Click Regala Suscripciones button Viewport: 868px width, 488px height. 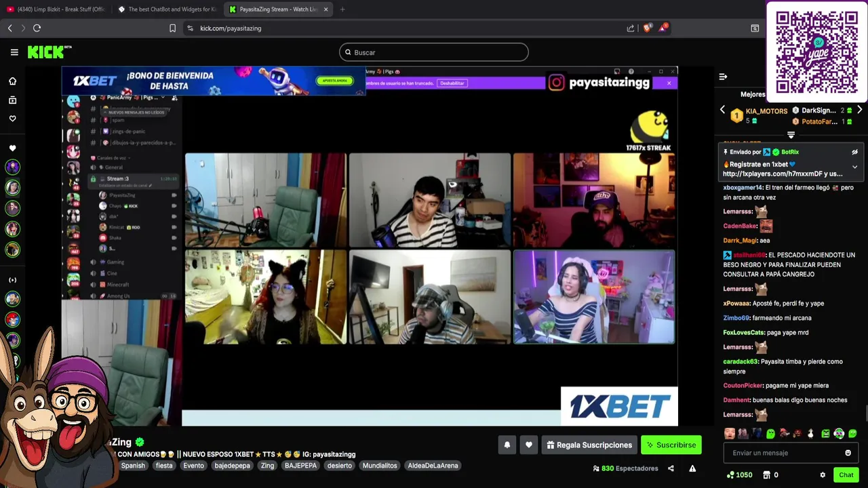589,445
